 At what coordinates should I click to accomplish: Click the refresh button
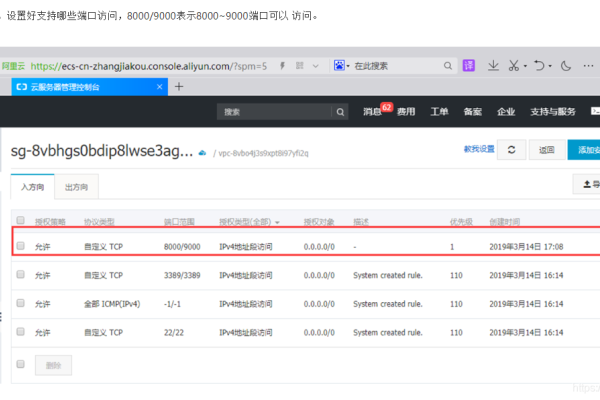[x=511, y=150]
